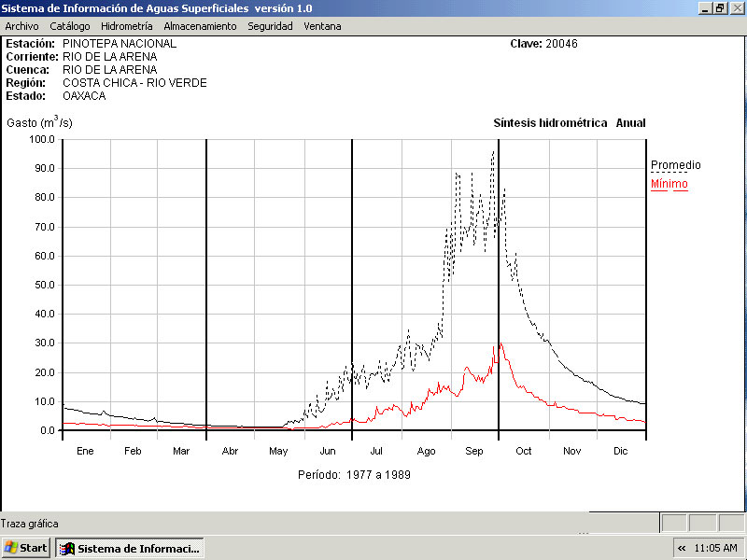747x560 pixels.
Task: Click the Sep month label on axis
Action: tap(474, 451)
